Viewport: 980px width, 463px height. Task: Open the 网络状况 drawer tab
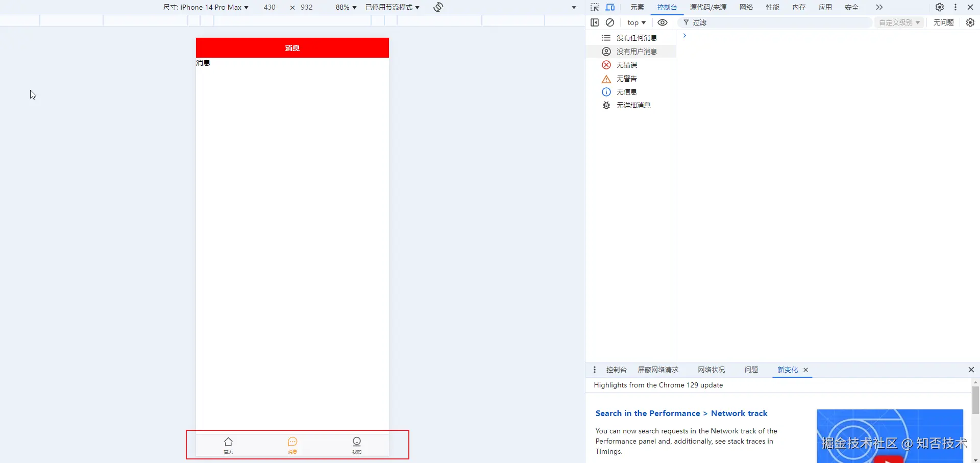pyautogui.click(x=712, y=370)
